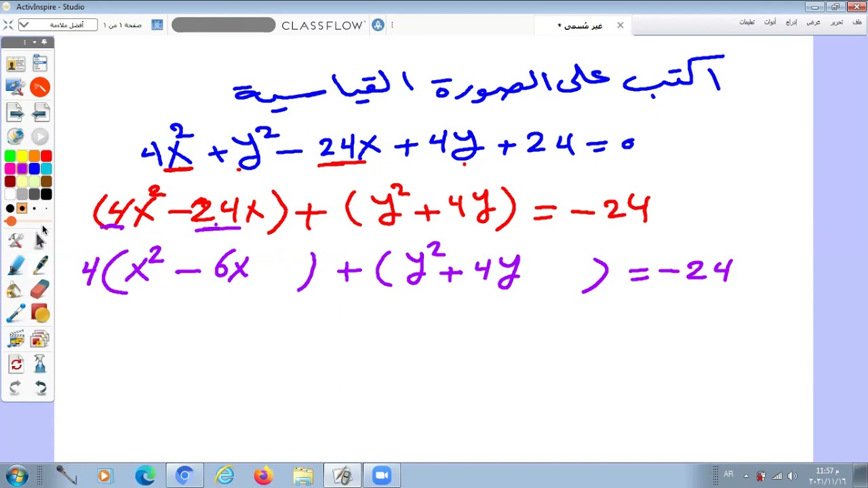
Task: Pick the purple color swatch
Action: click(22, 169)
